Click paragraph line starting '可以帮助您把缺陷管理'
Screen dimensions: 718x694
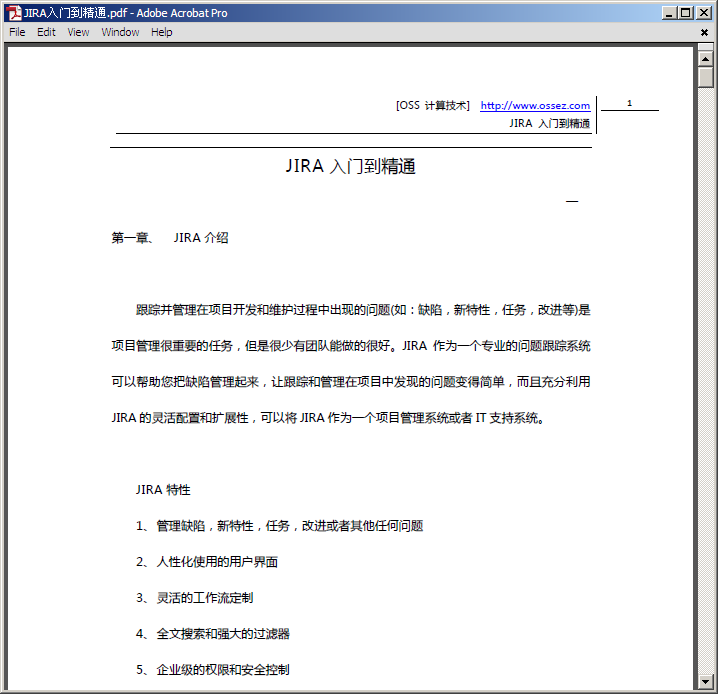coord(351,382)
